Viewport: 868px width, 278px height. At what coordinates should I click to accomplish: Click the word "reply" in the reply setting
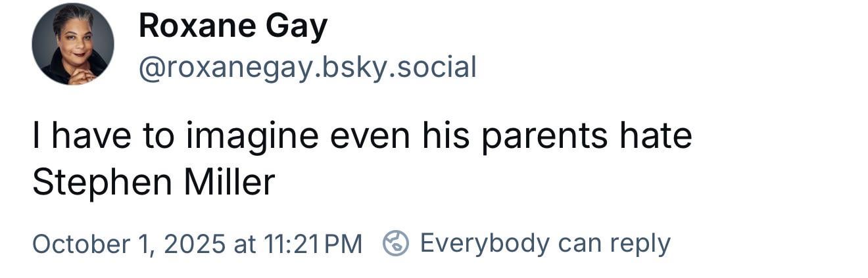click(x=639, y=243)
